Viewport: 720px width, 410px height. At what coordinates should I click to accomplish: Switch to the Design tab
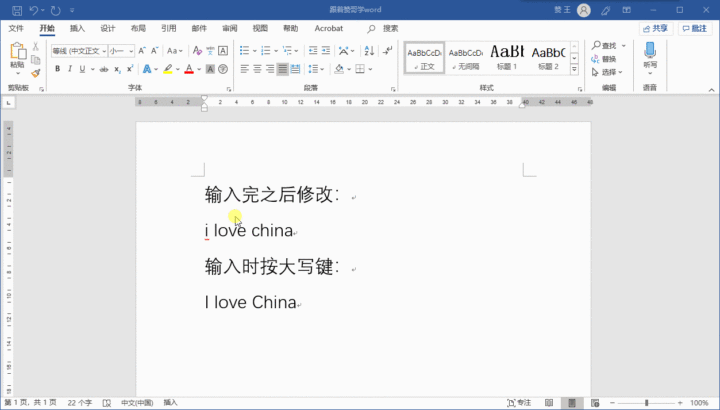pyautogui.click(x=107, y=28)
